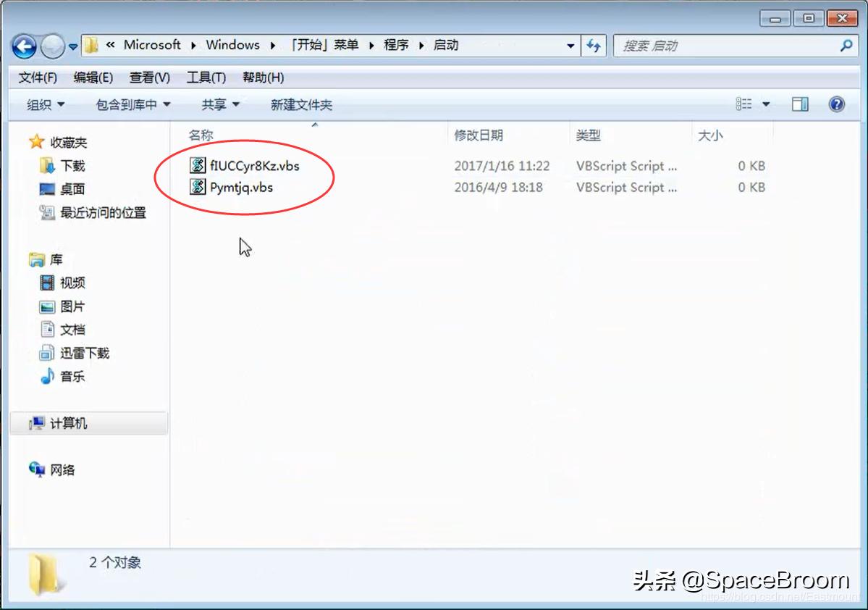This screenshot has width=868, height=610.
Task: Open Pymtjq.vbs by its VBScript icon
Action: (198, 187)
